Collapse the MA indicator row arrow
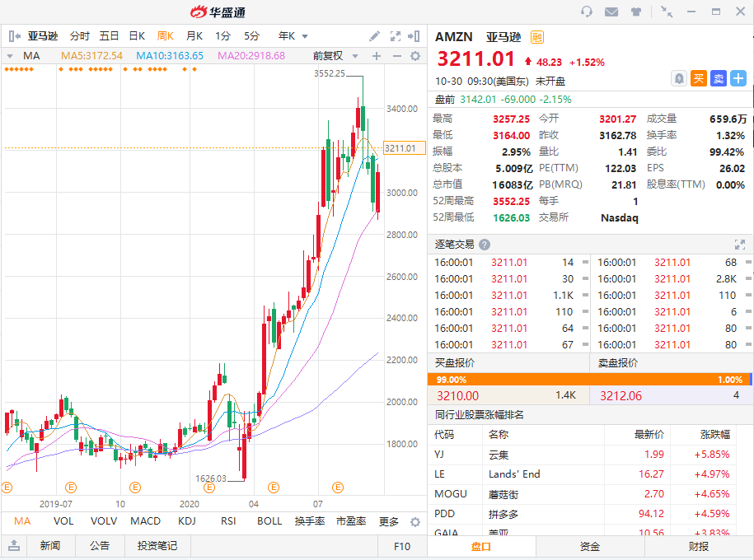This screenshot has width=754, height=560. (10, 56)
